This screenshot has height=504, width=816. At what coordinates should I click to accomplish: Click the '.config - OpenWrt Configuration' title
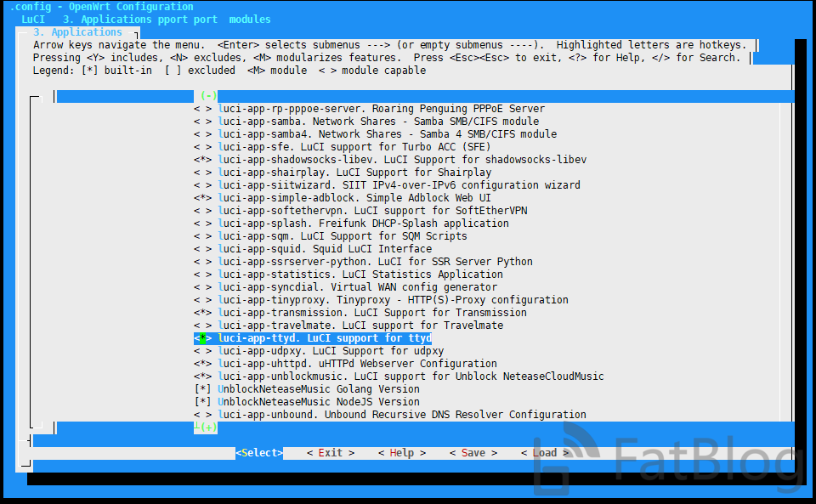101,7
